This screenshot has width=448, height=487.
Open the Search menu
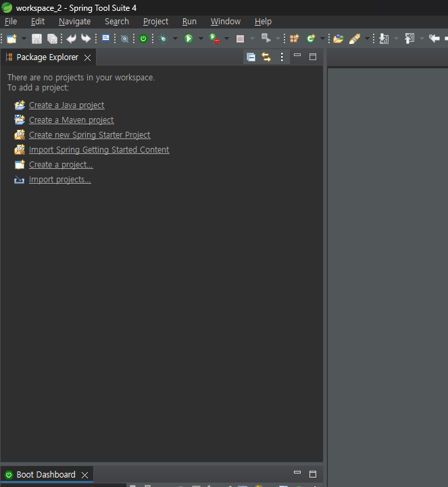117,22
